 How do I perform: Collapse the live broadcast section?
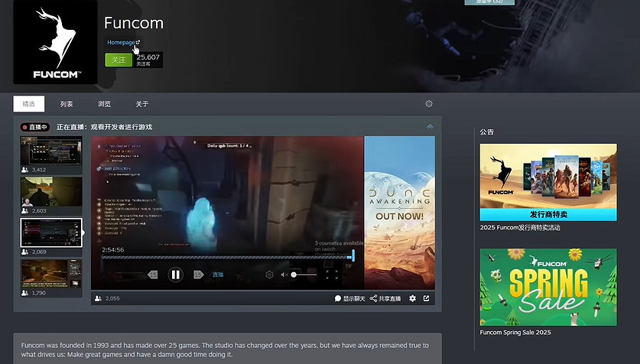[x=430, y=126]
